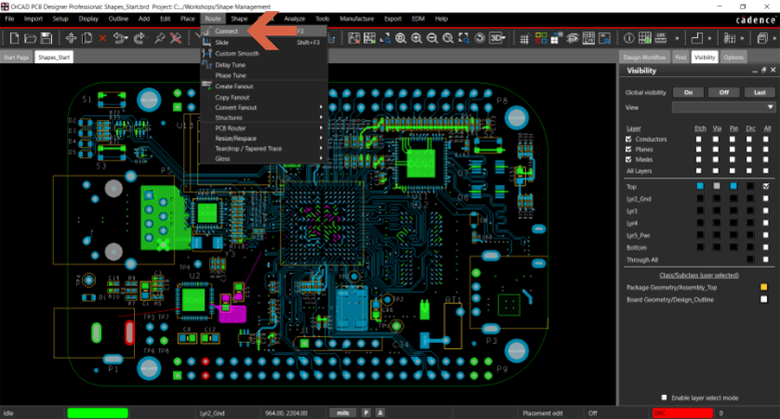The image size is (780, 419).
Task: Click the Measure ruler icon
Action: (x=661, y=38)
